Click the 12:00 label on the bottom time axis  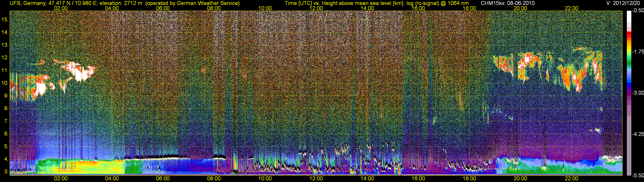316,179
